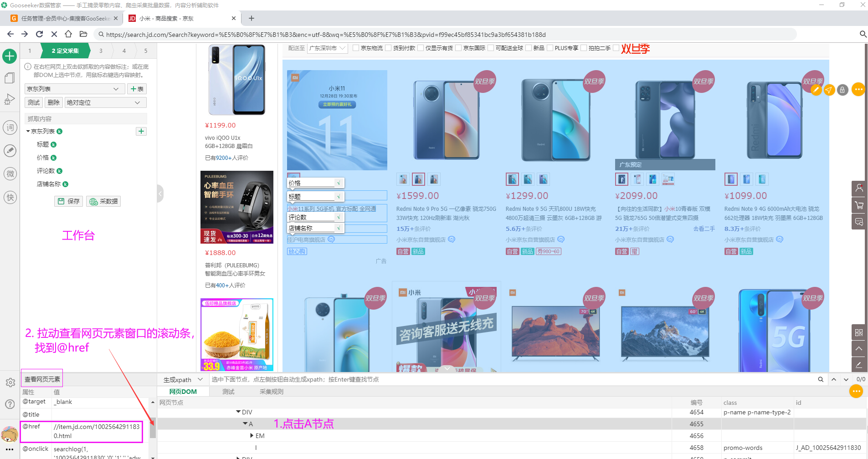Open a new browser tab with plus
The width and height of the screenshot is (868, 459).
(x=252, y=18)
